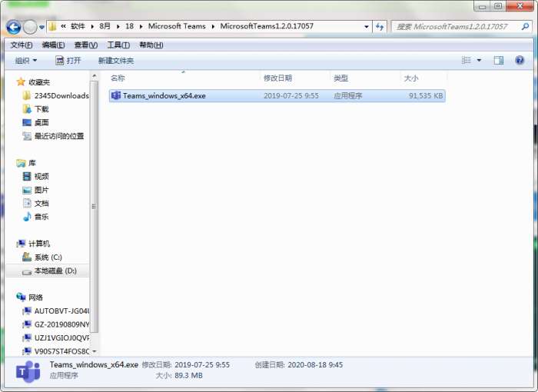Open the Help question mark icon

tap(520, 61)
